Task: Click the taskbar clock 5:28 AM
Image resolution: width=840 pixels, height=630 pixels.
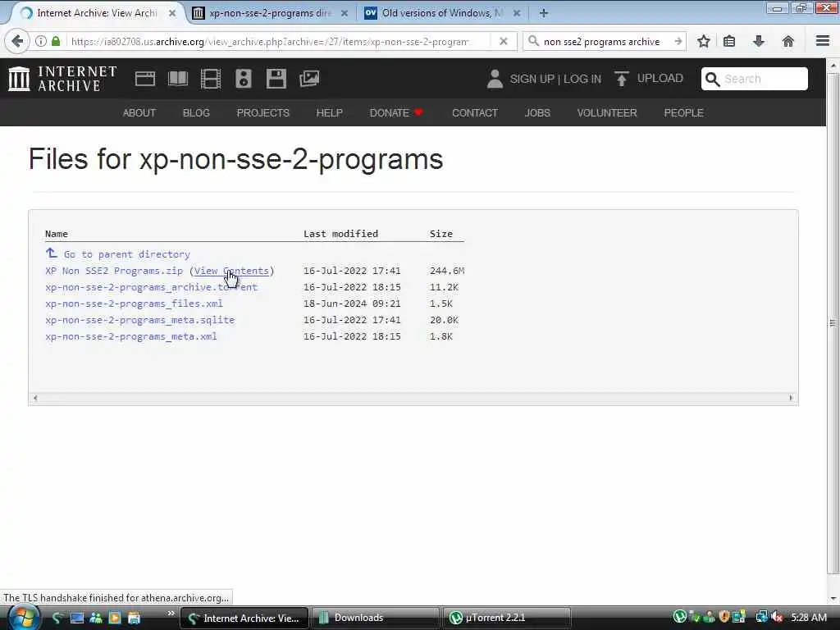Action: [808, 618]
